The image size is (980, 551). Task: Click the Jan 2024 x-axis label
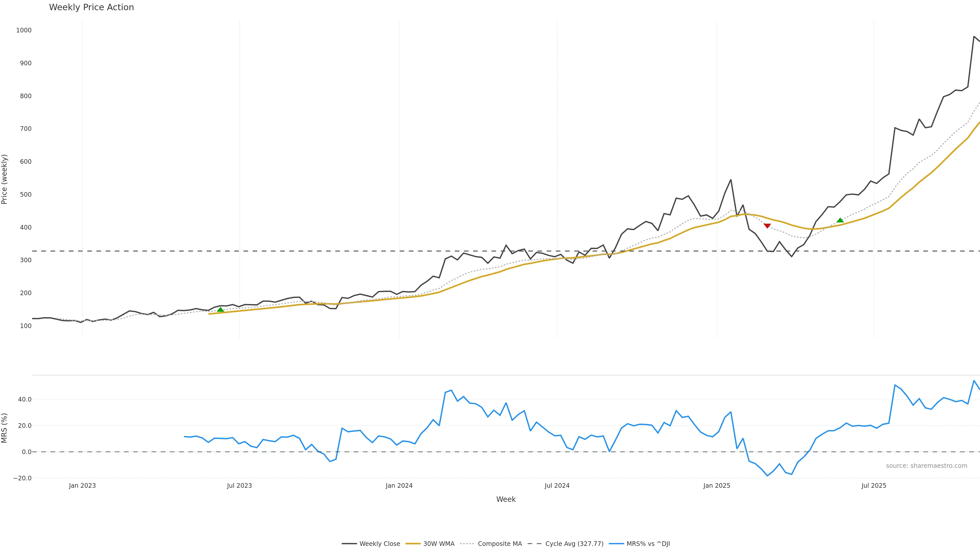pos(399,486)
